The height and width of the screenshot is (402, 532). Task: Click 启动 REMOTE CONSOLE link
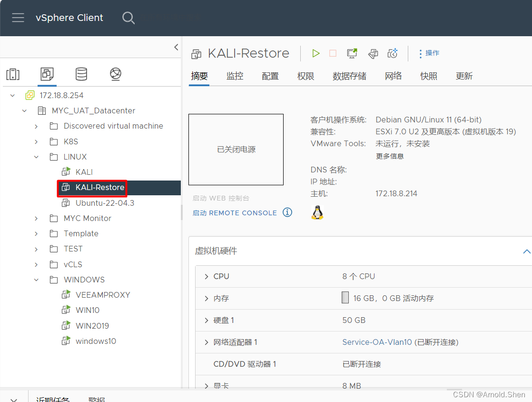coord(235,213)
